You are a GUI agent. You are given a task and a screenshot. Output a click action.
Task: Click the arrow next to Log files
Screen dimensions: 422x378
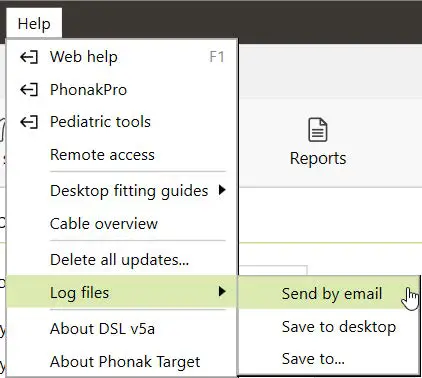222,292
